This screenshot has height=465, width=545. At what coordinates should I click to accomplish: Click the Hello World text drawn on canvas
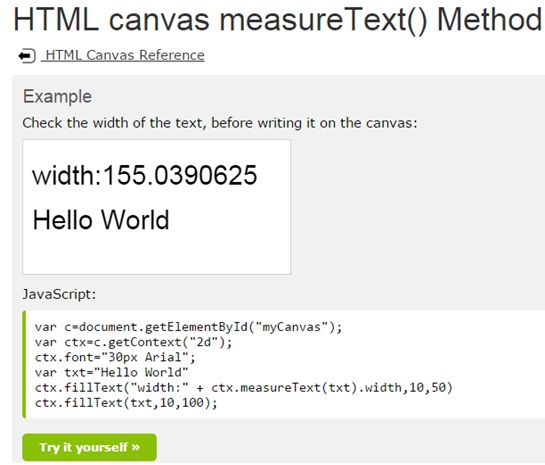tap(101, 220)
